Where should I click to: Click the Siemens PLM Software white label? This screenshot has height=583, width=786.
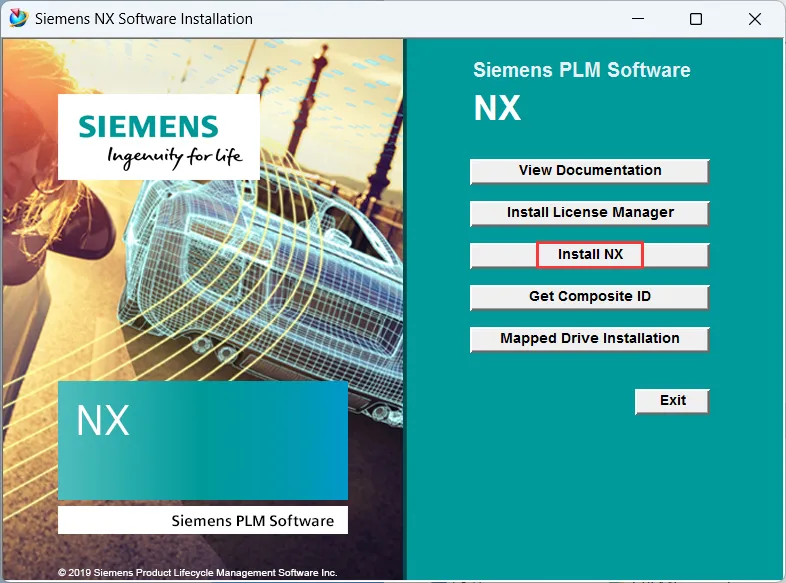(203, 520)
